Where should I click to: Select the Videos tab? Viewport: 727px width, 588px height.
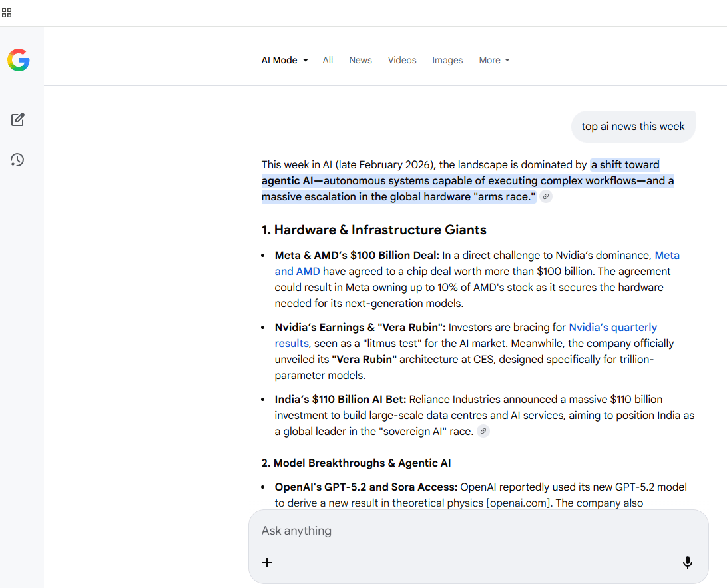point(402,60)
